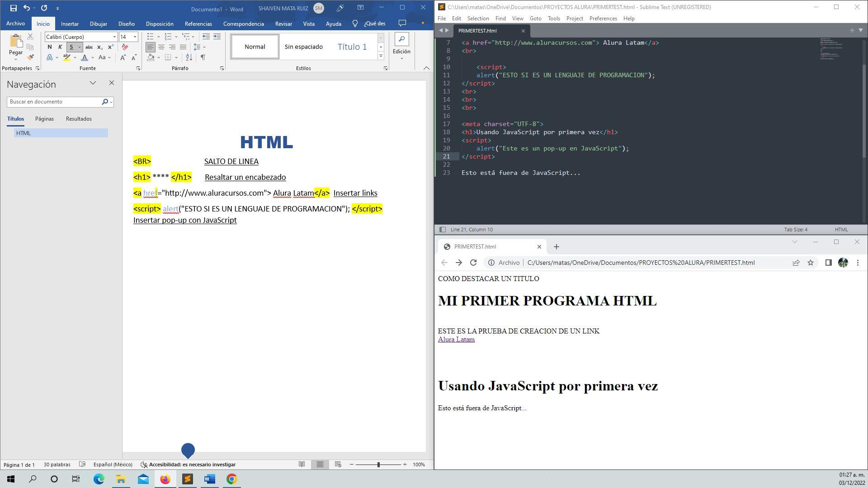This screenshot has height=488, width=868.
Task: Click the Clear All Formatting eraser icon
Action: click(x=125, y=47)
